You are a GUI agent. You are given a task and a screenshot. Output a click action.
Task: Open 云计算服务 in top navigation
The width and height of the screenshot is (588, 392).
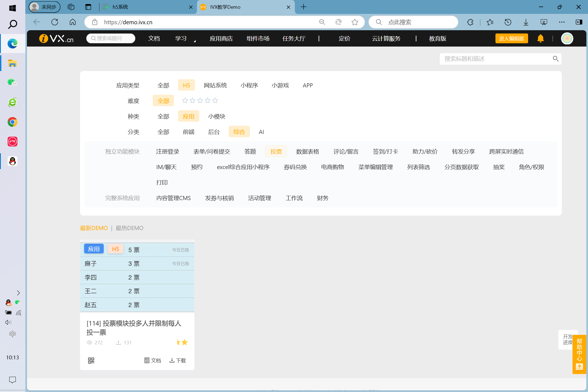tap(386, 38)
